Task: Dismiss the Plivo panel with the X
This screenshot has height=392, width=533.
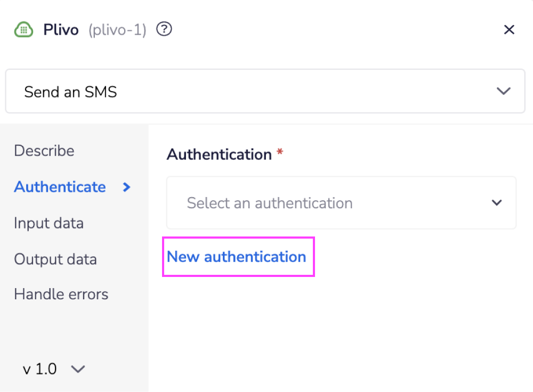Action: (509, 29)
